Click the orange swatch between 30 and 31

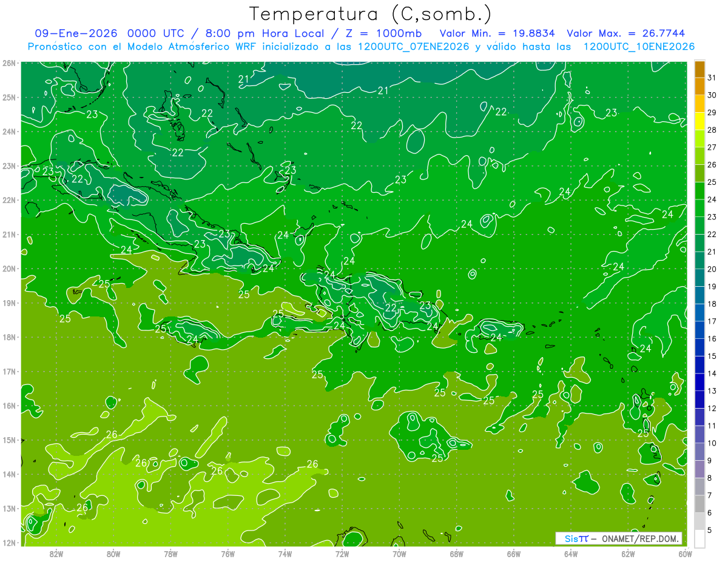point(699,87)
